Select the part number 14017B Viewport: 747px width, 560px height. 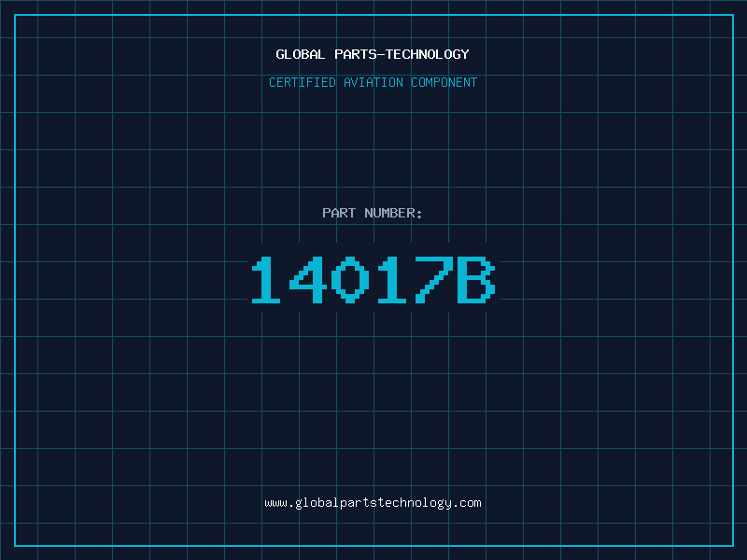tap(373, 279)
